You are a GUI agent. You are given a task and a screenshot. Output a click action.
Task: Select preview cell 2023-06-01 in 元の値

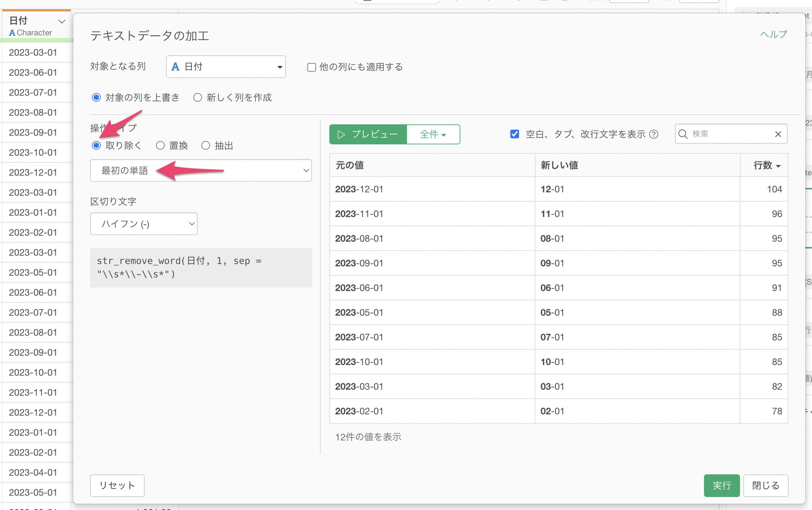pos(432,288)
